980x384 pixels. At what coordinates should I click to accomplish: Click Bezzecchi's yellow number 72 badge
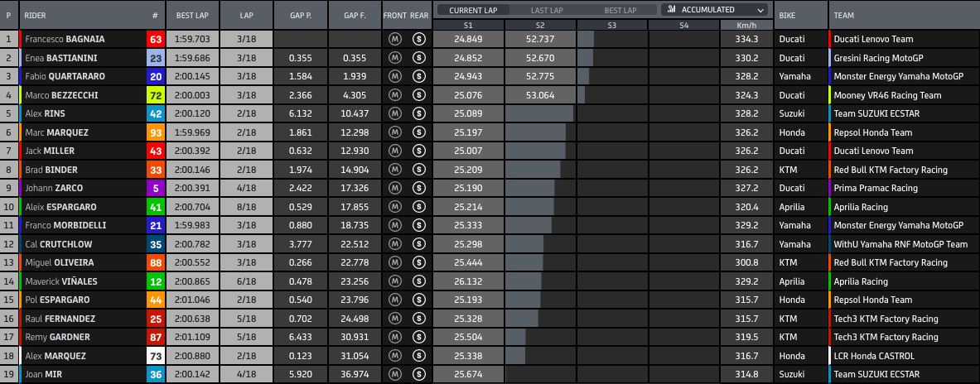coord(156,95)
